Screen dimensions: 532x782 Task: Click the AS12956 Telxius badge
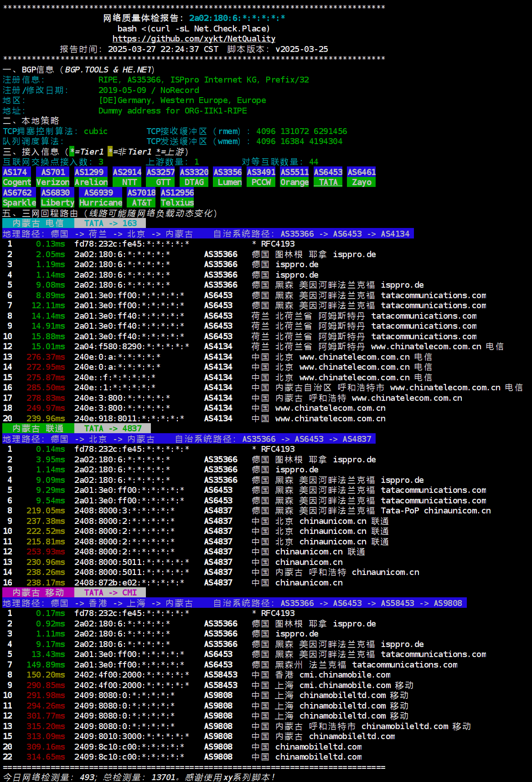tap(177, 197)
